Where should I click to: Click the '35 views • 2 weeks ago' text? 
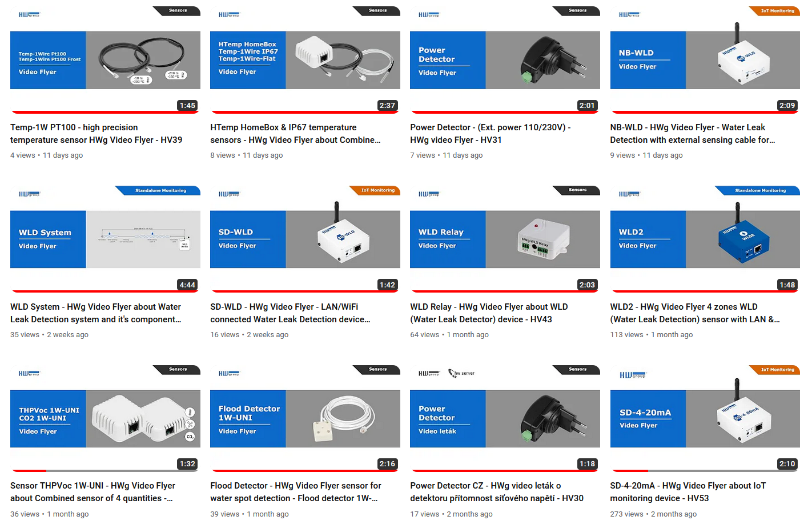(x=49, y=335)
